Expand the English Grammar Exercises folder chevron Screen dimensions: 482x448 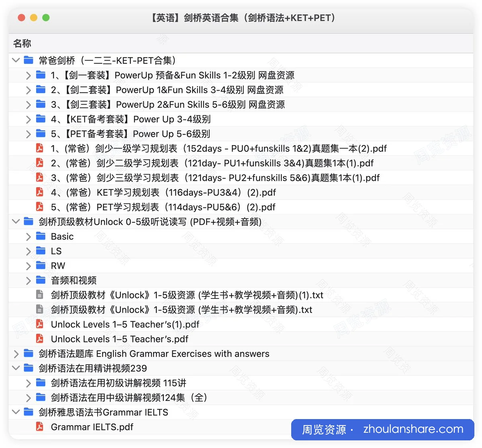tap(16, 354)
